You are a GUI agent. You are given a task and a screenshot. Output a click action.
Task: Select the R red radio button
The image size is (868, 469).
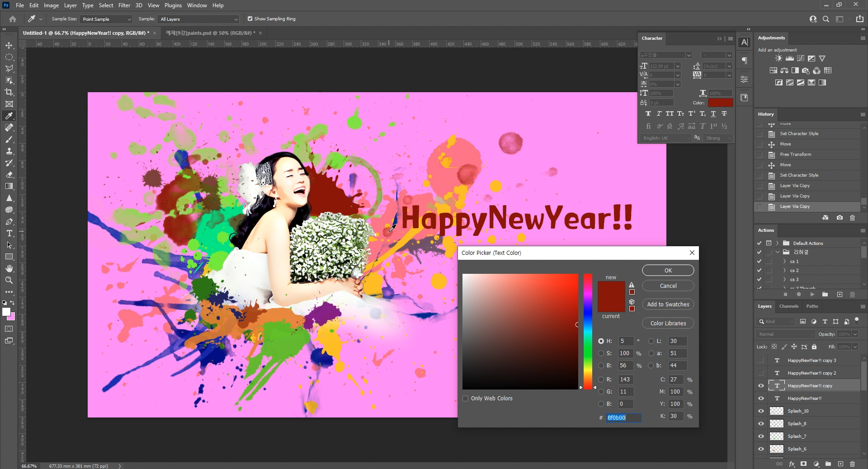[601, 380]
